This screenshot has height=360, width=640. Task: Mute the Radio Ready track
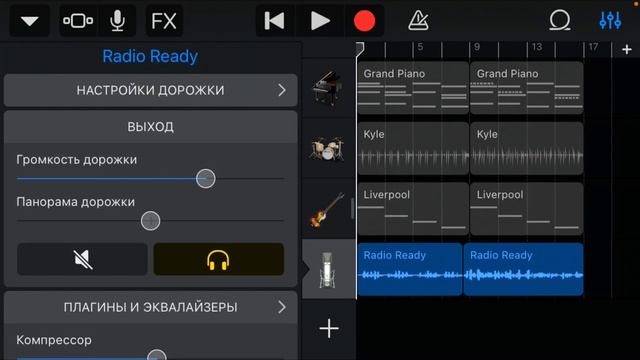(x=82, y=259)
